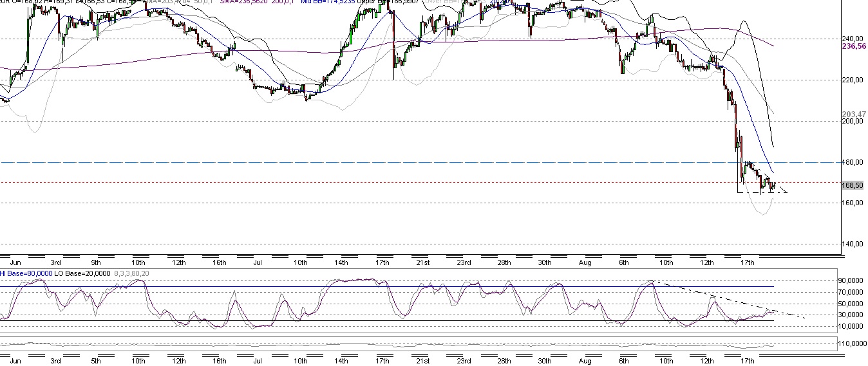Viewport: 868px width, 366px height.
Task: Click the 21st date label below price chart
Action: (x=422, y=262)
